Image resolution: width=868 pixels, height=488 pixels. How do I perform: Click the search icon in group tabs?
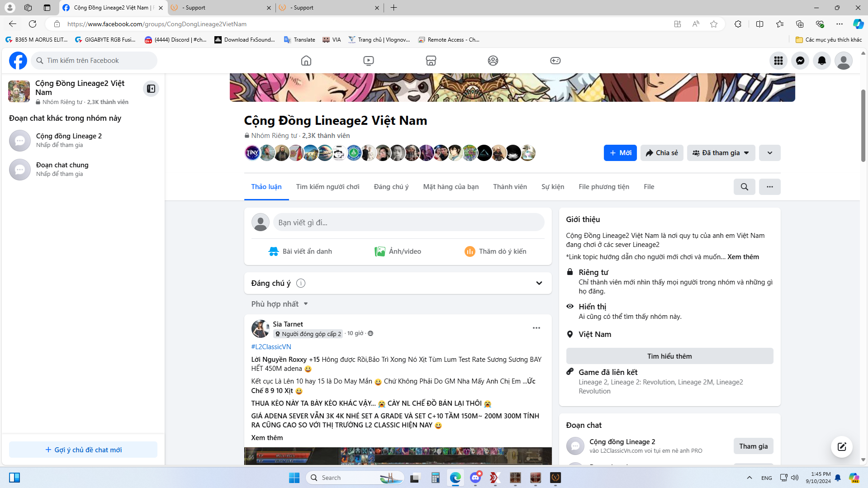tap(744, 187)
